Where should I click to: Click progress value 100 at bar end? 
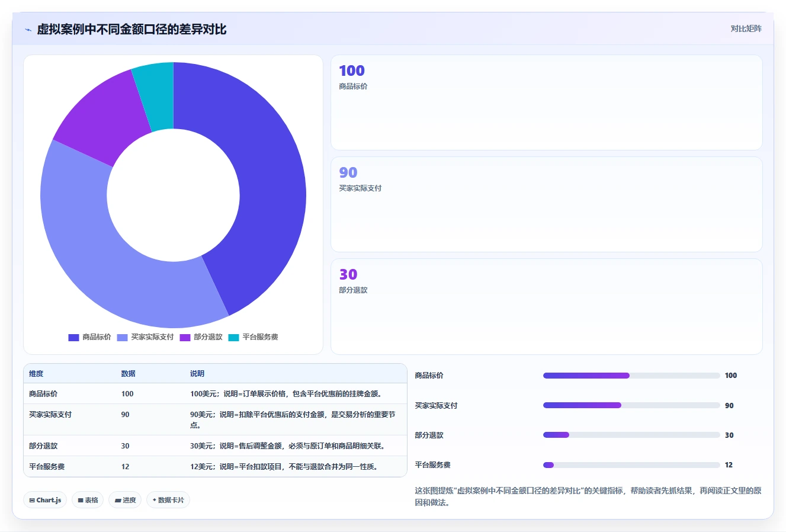coord(731,376)
